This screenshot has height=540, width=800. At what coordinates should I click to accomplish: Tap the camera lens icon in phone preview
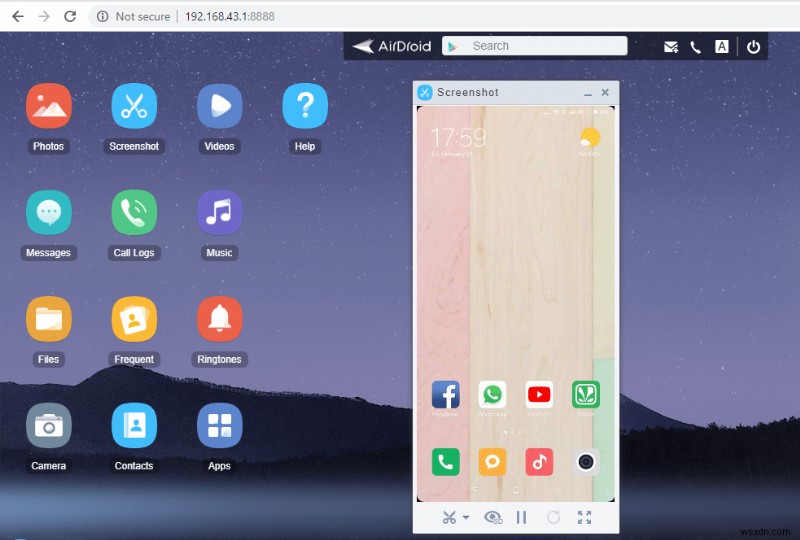(x=586, y=462)
